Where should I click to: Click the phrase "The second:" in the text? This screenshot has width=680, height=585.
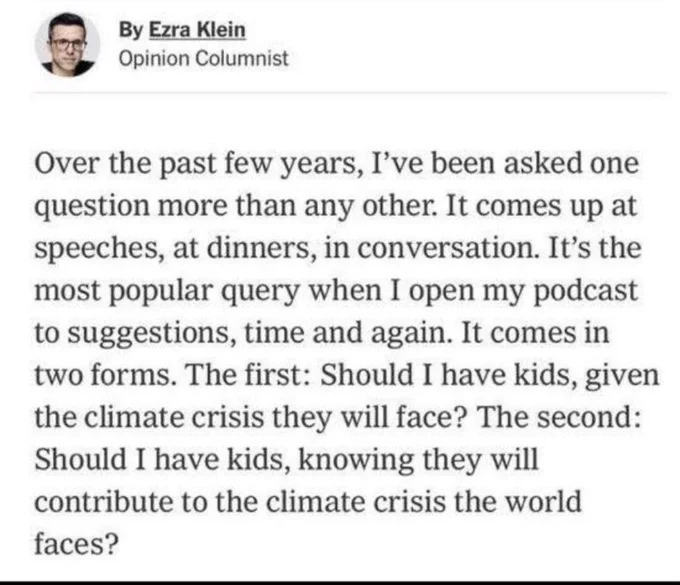click(559, 417)
